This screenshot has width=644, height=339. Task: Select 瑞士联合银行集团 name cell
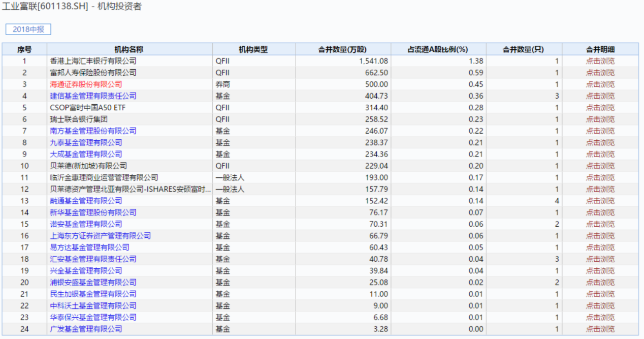(130, 119)
